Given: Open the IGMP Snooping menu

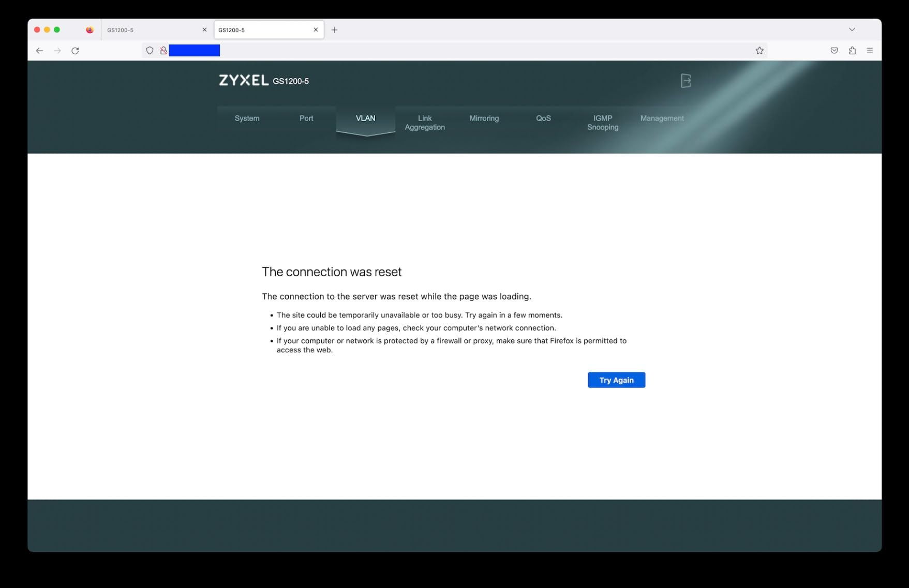Looking at the screenshot, I should 603,123.
